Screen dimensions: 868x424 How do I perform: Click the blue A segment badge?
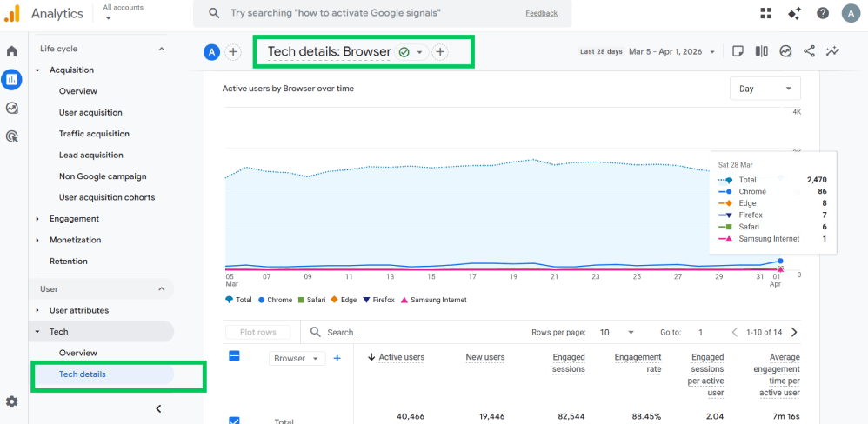(x=212, y=52)
